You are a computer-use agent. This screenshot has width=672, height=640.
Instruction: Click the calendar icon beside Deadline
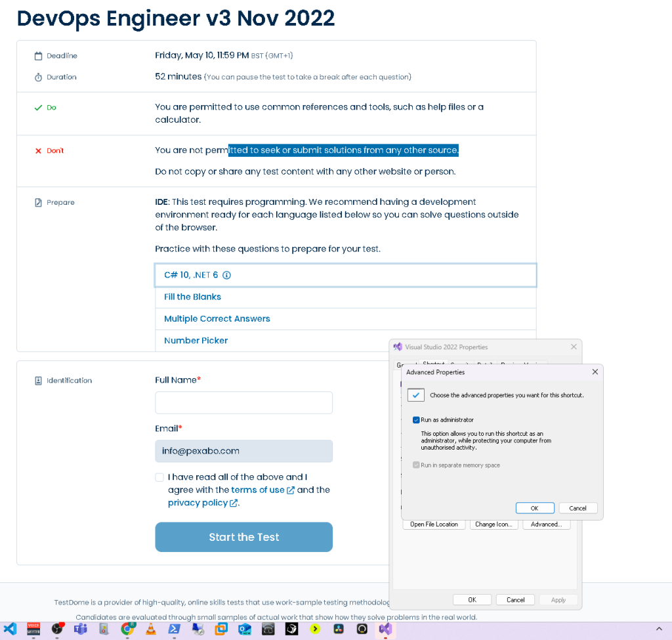point(39,56)
